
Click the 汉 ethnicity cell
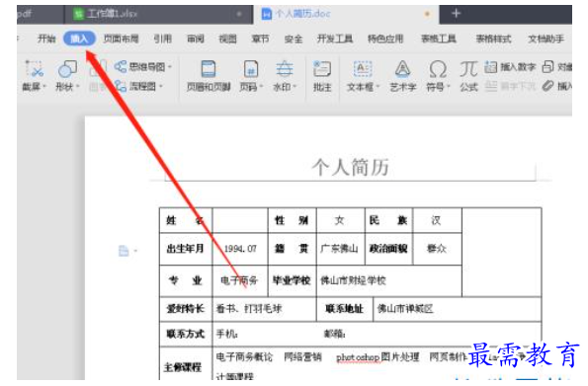click(437, 220)
